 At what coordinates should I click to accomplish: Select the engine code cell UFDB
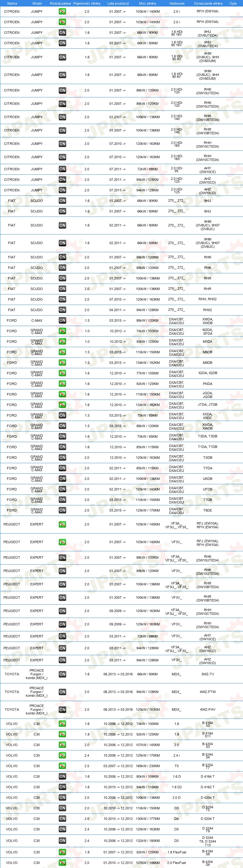click(208, 489)
